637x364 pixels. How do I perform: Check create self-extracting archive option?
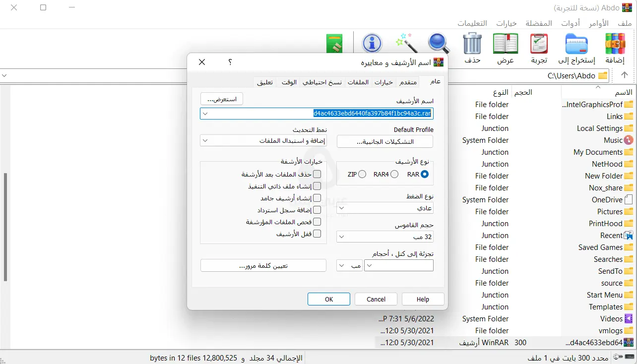point(317,186)
